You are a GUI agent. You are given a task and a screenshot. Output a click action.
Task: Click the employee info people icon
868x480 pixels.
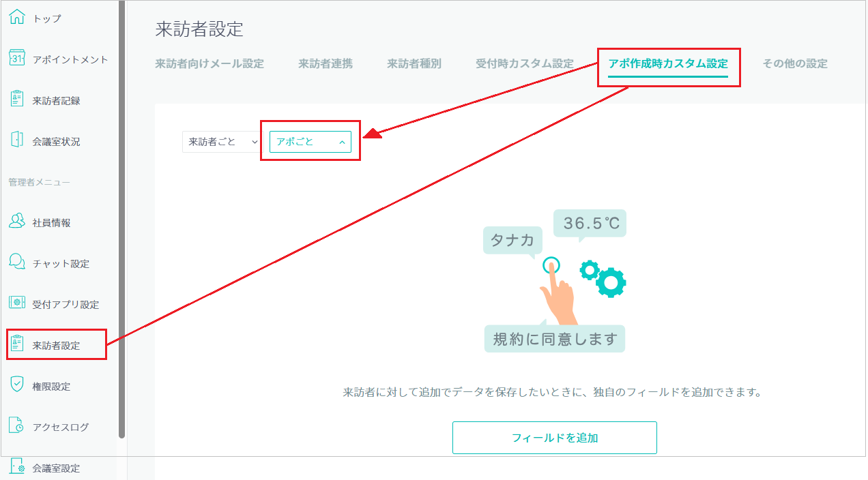(18, 222)
